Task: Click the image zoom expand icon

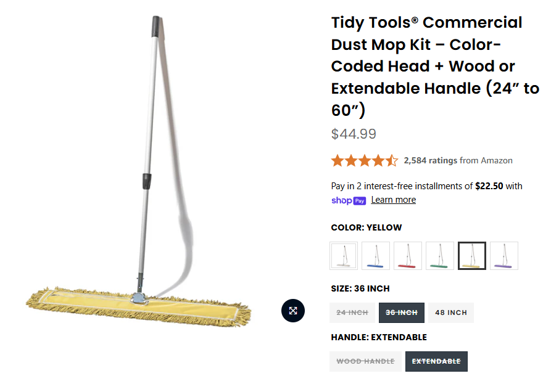Action: pyautogui.click(x=293, y=310)
